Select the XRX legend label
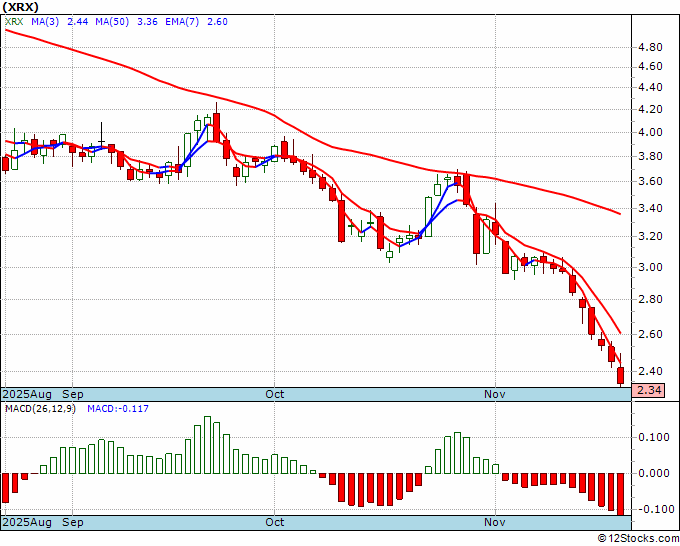 tap(14, 22)
